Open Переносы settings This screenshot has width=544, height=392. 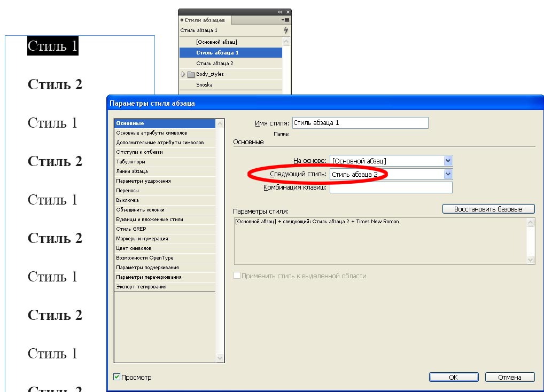point(165,190)
